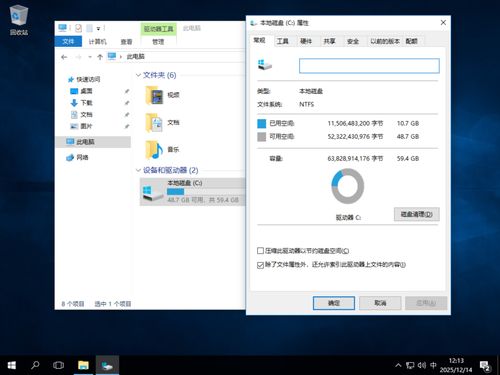Click the drive usage donut chart

(x=347, y=186)
